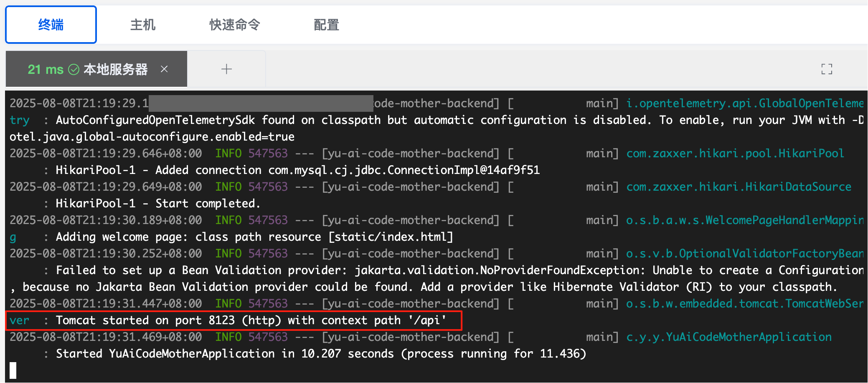
Task: Go to the 配置 tab
Action: pos(326,25)
